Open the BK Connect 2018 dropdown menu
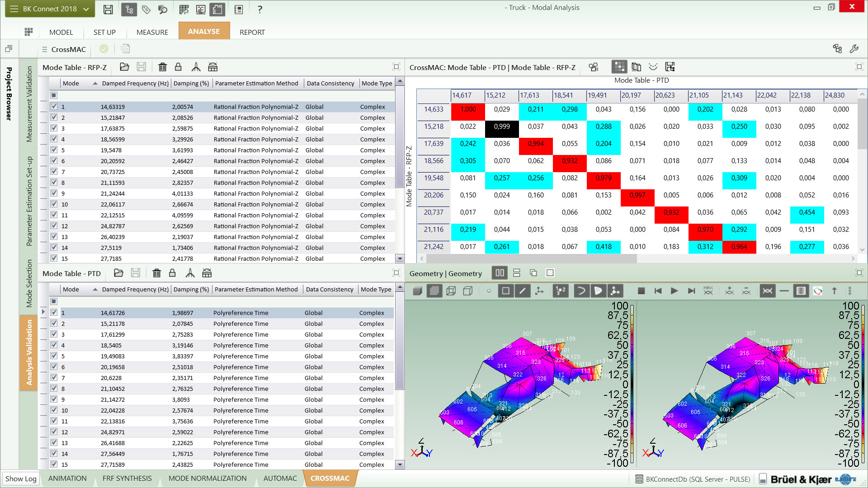Image resolution: width=868 pixels, height=488 pixels. 50,8
